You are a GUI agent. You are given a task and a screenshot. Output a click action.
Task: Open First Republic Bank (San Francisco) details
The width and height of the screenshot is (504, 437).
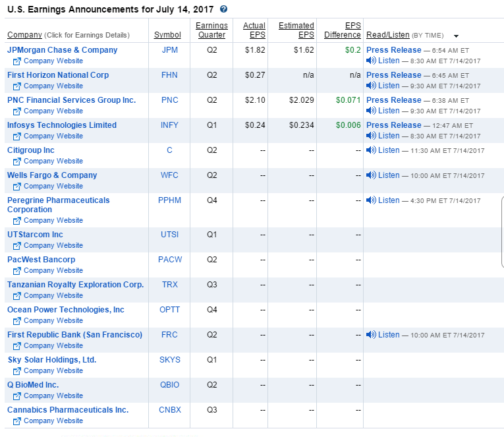coord(74,335)
